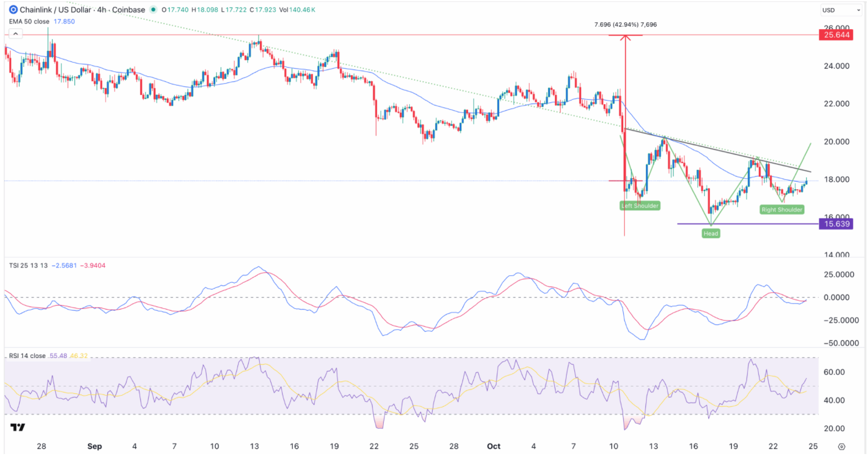The height and width of the screenshot is (459, 868).
Task: Select the Head pattern label
Action: coord(711,233)
